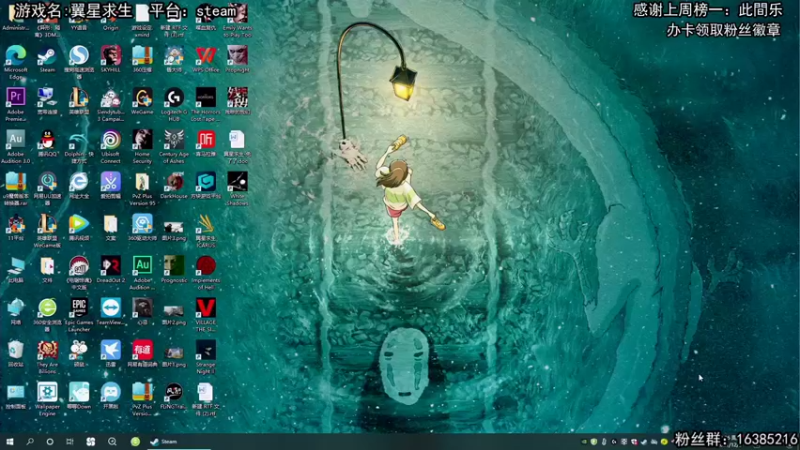Launch the Xunlei blue bird icon
800x450 pixels.
point(111,351)
